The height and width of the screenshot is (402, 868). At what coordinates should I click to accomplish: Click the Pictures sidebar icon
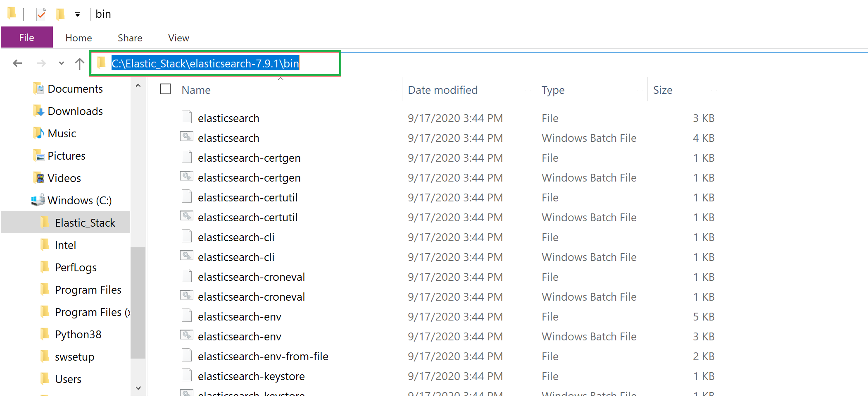(x=39, y=156)
